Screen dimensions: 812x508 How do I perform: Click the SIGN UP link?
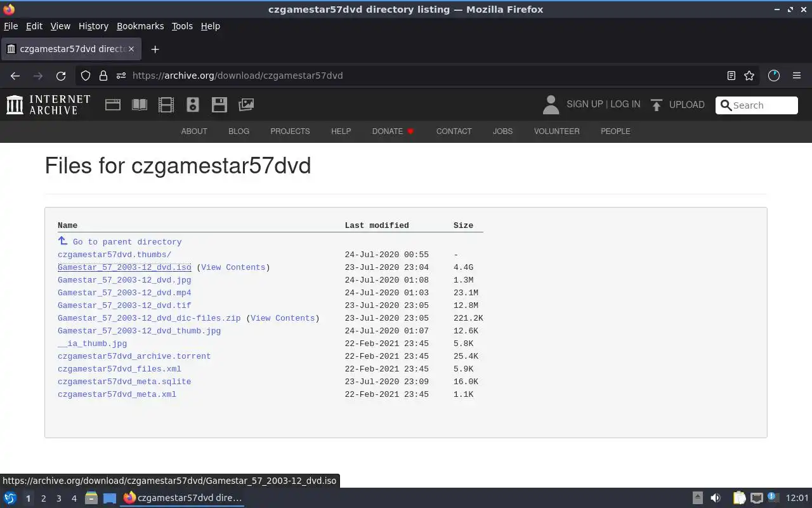585,104
